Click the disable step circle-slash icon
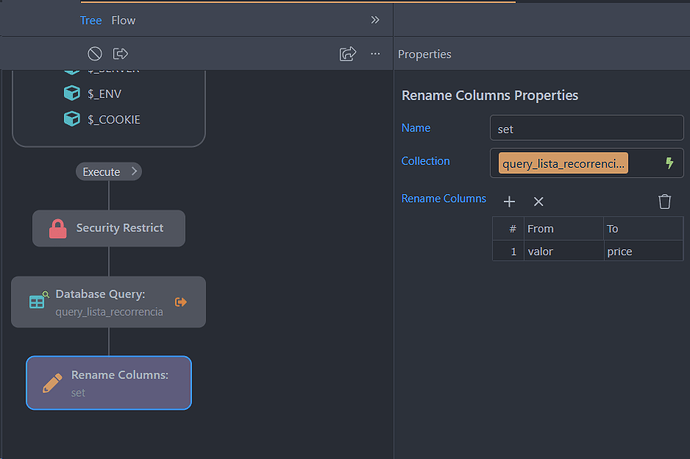Viewport: 690px width, 459px height. [95, 54]
